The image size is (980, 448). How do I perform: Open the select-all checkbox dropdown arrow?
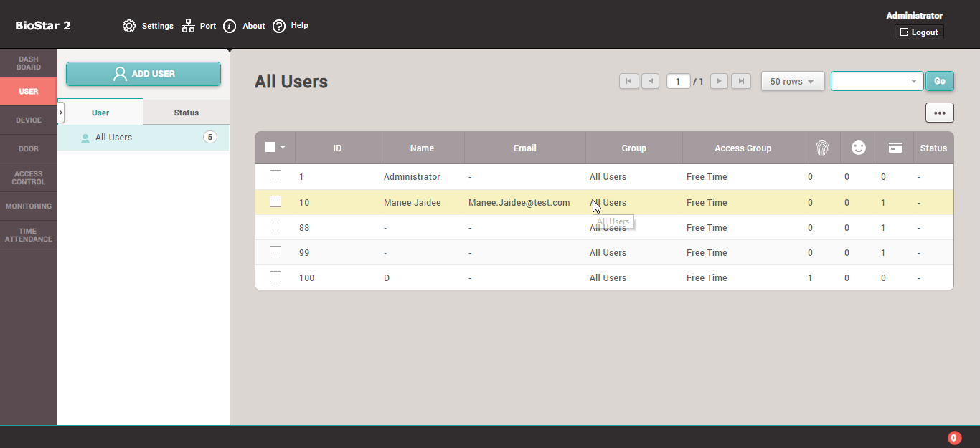283,148
